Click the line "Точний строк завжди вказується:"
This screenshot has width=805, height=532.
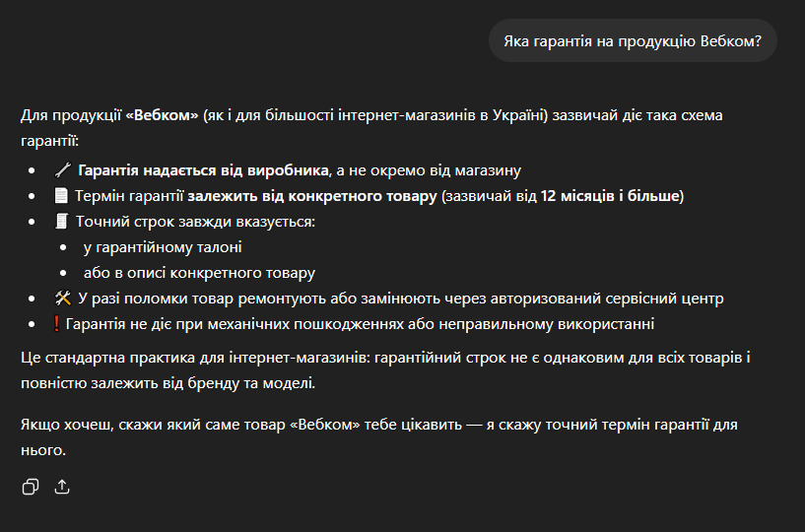(x=195, y=222)
